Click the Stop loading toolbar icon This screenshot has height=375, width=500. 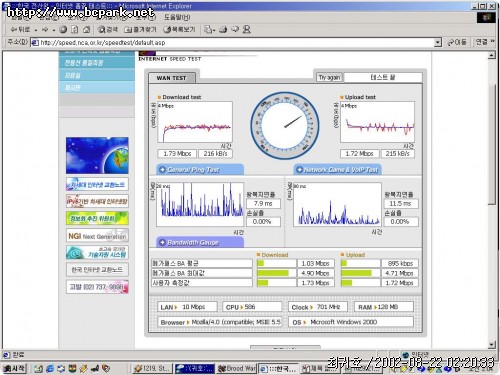(x=63, y=30)
